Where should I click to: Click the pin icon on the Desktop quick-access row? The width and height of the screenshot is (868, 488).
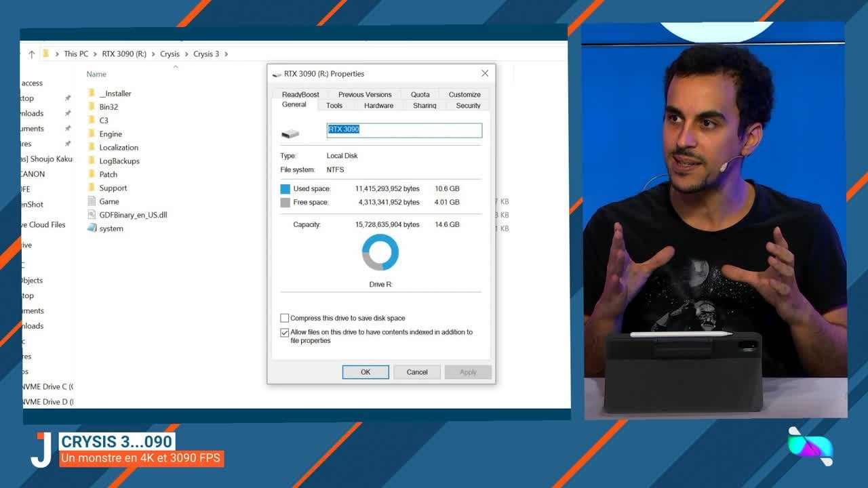coord(68,98)
